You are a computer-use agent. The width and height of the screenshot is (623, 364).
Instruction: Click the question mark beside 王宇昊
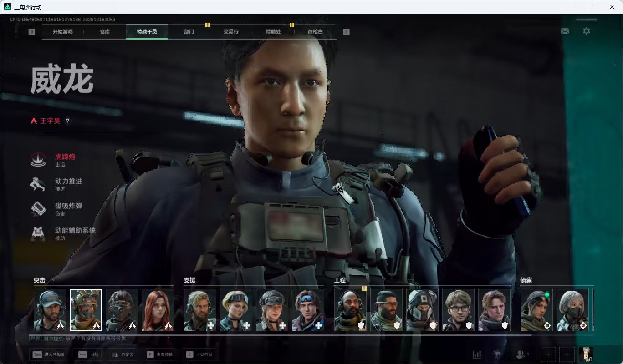point(67,121)
